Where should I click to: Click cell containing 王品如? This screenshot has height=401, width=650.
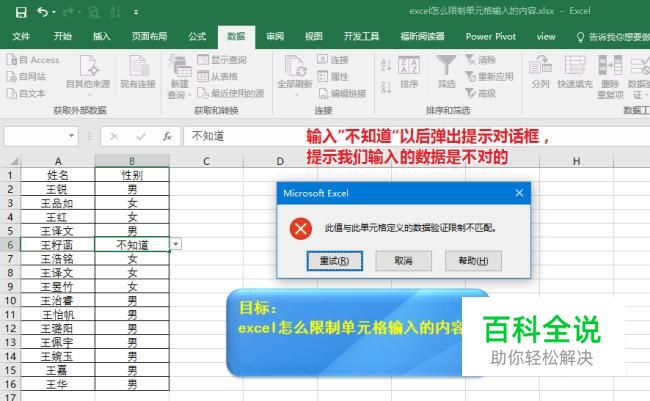(58, 203)
